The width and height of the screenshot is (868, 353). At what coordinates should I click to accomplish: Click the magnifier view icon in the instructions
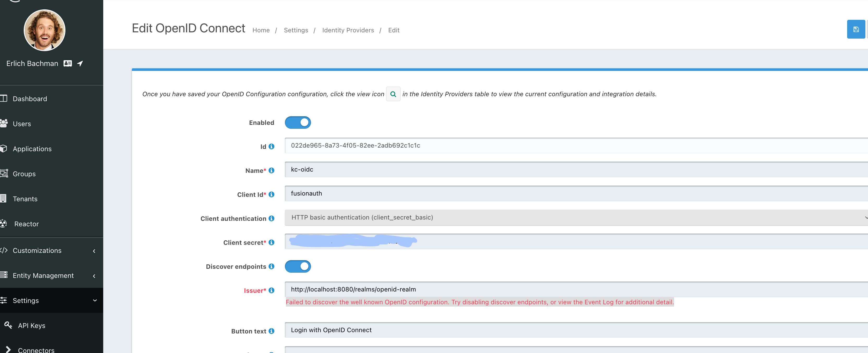[x=393, y=94]
